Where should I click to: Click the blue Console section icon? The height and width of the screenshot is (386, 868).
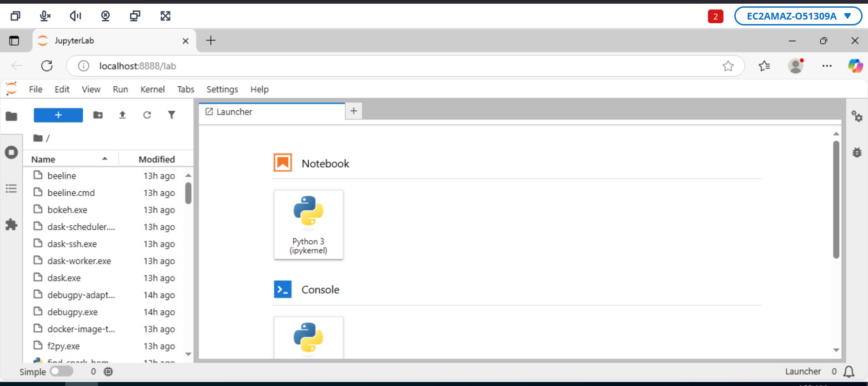click(283, 289)
